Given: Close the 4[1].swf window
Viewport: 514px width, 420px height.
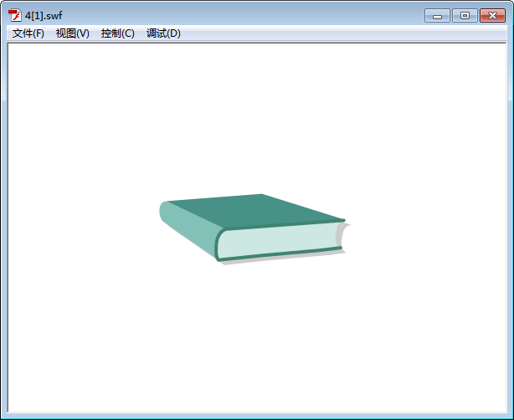Looking at the screenshot, I should coord(492,16).
